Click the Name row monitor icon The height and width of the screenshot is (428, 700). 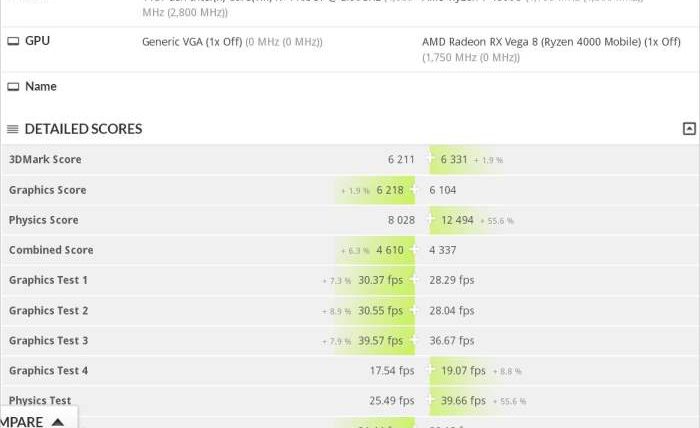13,87
